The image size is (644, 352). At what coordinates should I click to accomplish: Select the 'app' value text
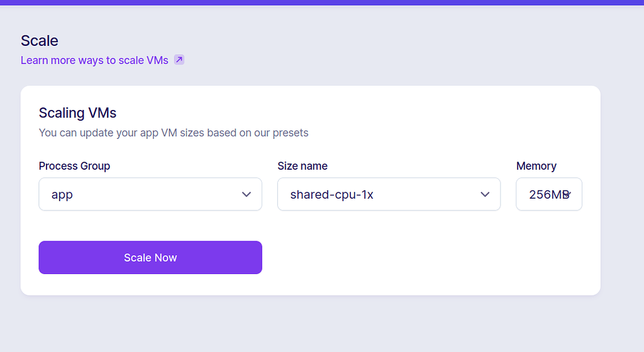62,195
